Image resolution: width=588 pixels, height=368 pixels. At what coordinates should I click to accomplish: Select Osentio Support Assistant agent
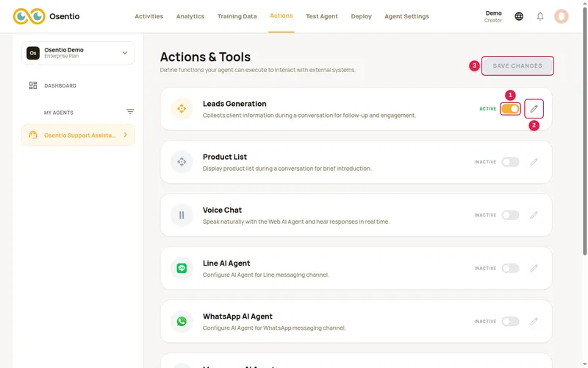pyautogui.click(x=78, y=135)
